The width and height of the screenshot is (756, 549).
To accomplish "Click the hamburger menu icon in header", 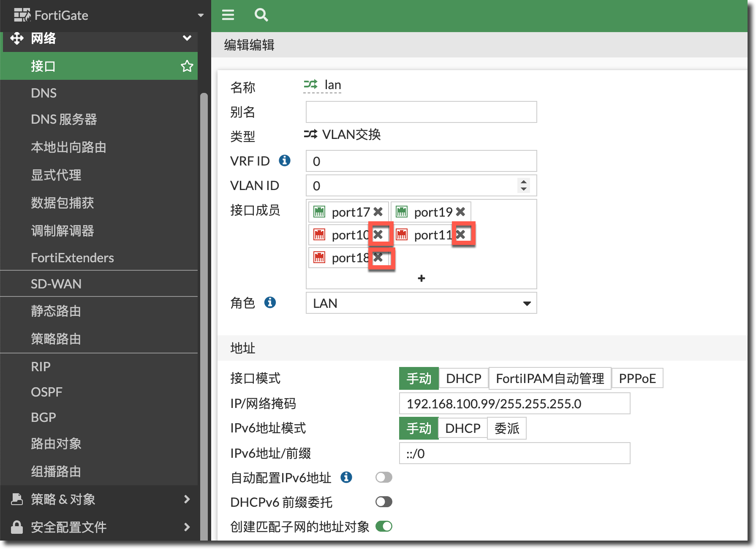I will 228,15.
